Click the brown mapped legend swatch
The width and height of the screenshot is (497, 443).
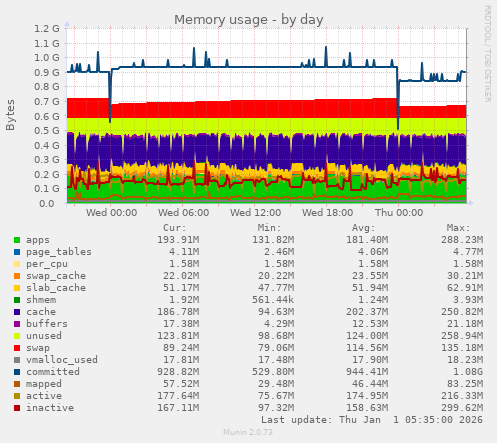tap(17, 384)
